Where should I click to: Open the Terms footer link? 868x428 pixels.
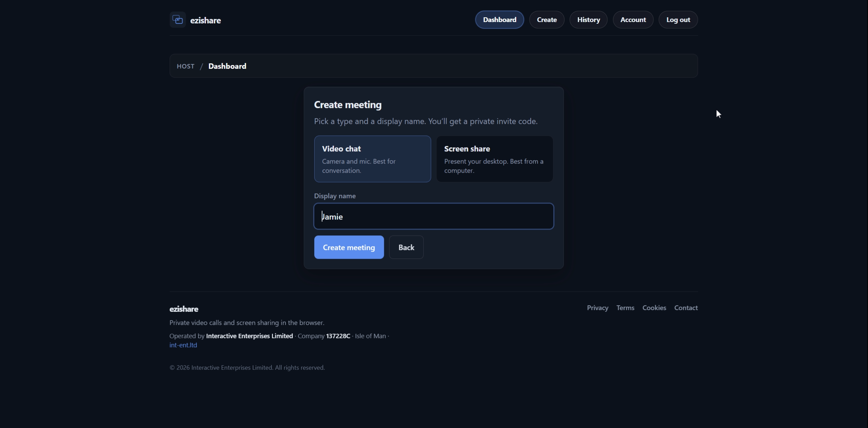point(625,308)
